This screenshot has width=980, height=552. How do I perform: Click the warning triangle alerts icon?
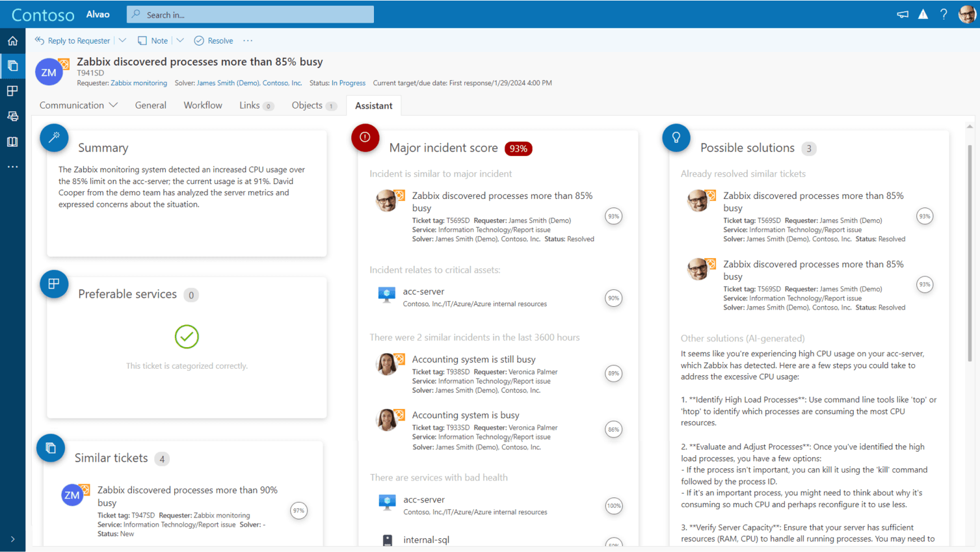[923, 13]
